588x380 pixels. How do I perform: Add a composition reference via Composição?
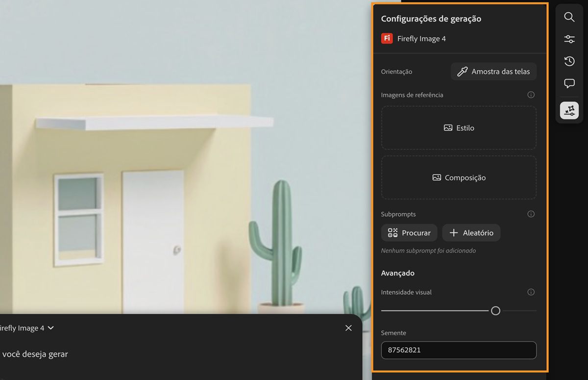[x=459, y=177]
